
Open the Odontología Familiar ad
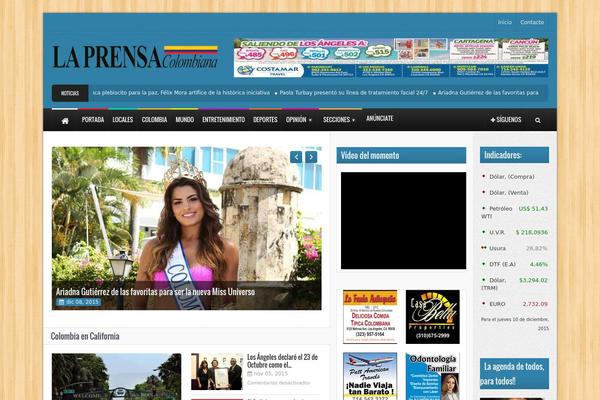433,377
